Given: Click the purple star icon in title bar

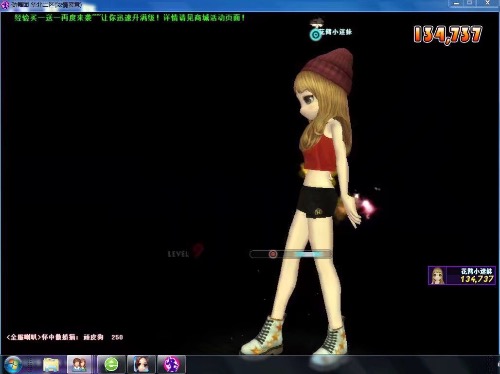Looking at the screenshot, I should [5, 5].
